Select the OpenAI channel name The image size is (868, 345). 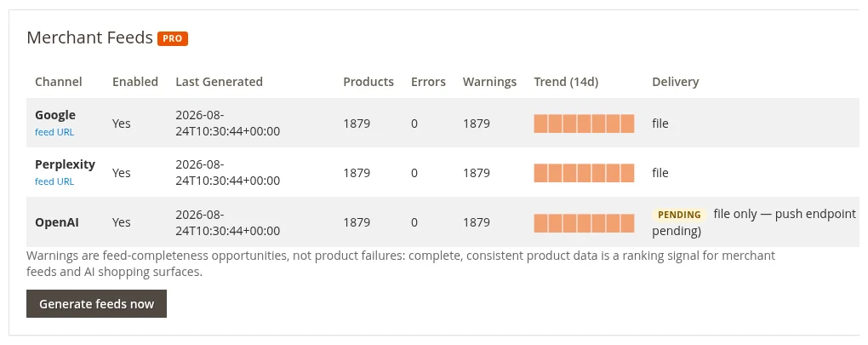(x=57, y=222)
